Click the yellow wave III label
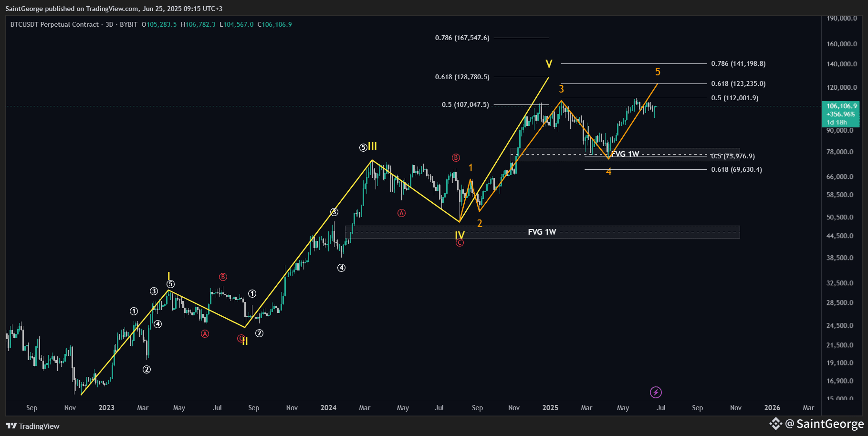This screenshot has width=868, height=436. pos(372,146)
